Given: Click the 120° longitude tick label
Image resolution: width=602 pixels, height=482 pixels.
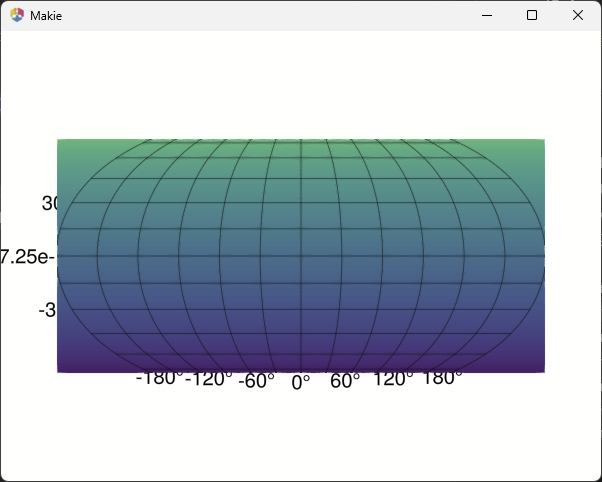Looking at the screenshot, I should click(393, 379).
